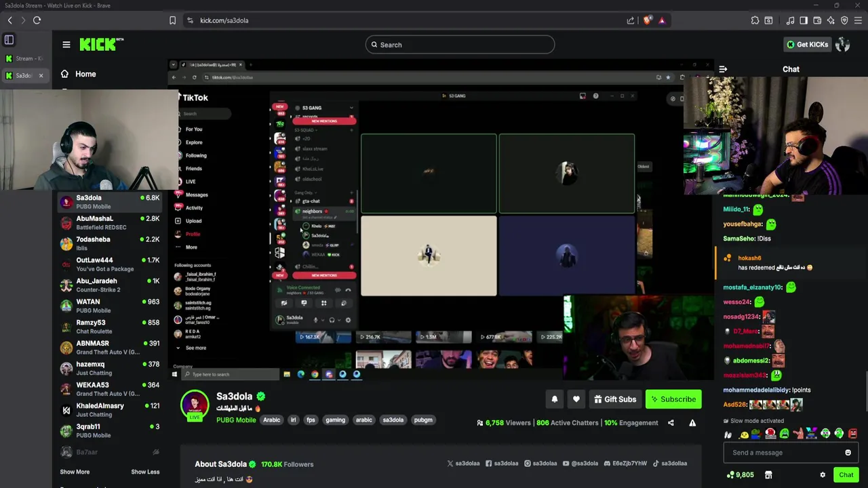Open the user profile avatar menu
This screenshot has height=488, width=868.
point(843,45)
